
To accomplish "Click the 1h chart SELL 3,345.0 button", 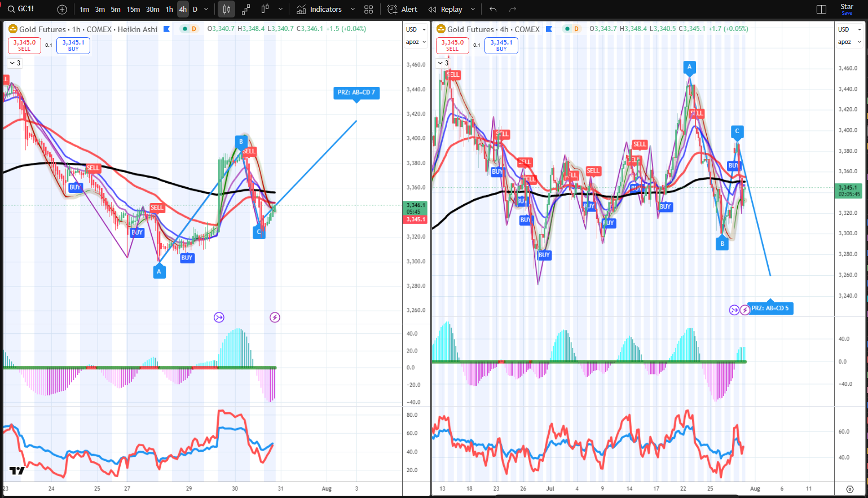I will pos(24,45).
